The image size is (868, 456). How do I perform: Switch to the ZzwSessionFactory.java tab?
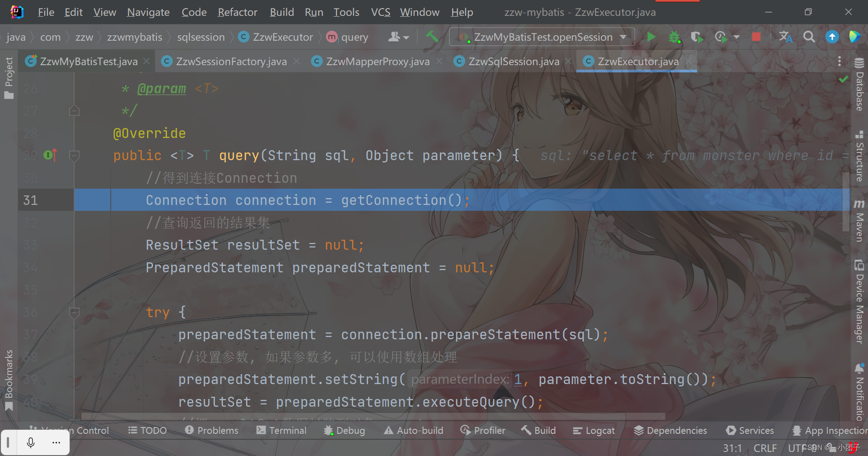(231, 61)
